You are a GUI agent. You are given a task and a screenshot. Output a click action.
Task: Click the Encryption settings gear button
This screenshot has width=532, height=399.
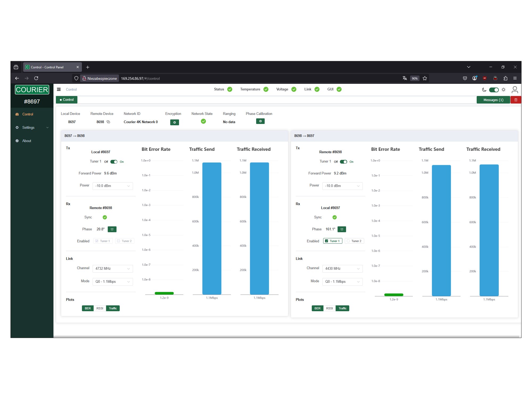click(174, 122)
